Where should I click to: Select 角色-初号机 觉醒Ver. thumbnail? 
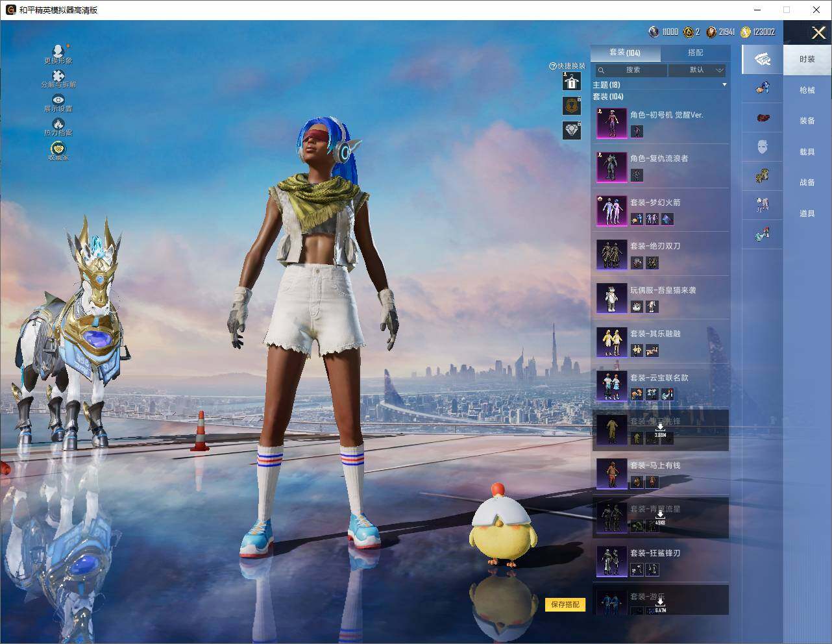[x=611, y=123]
